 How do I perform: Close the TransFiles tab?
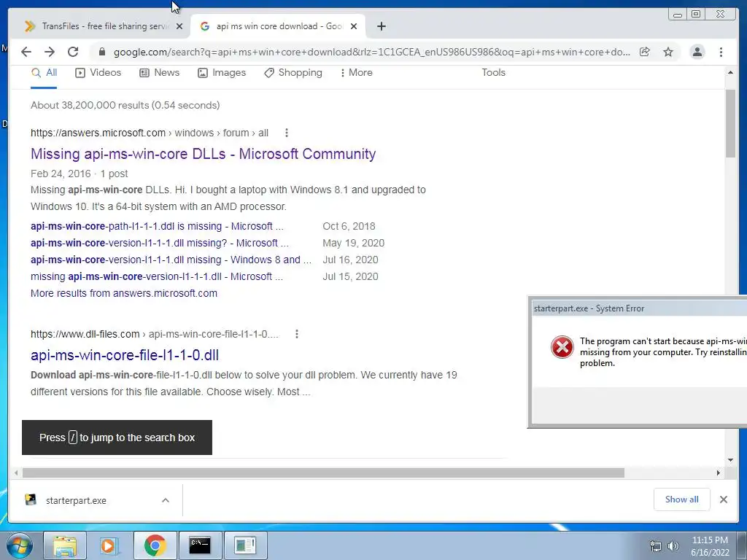[x=179, y=26]
